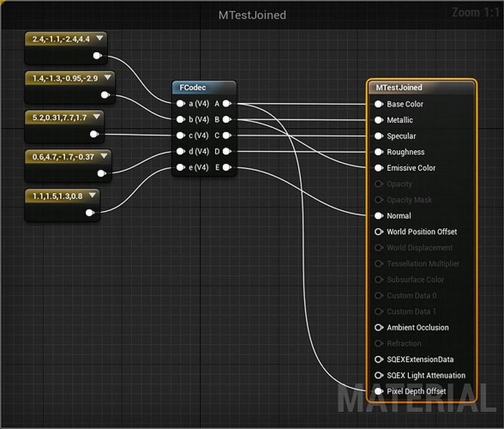The width and height of the screenshot is (504, 429).
Task: Click FCodec output pin B
Action: [227, 119]
